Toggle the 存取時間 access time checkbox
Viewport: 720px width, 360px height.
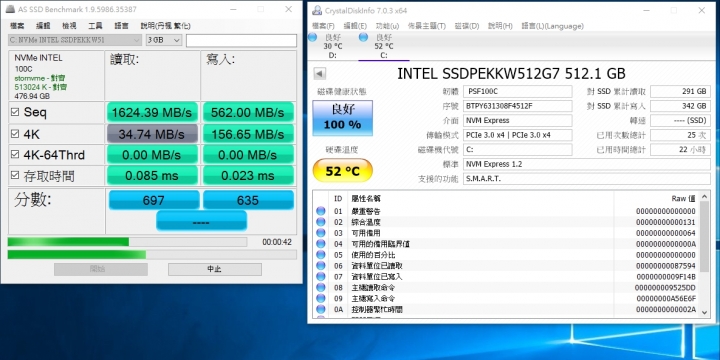(x=15, y=175)
